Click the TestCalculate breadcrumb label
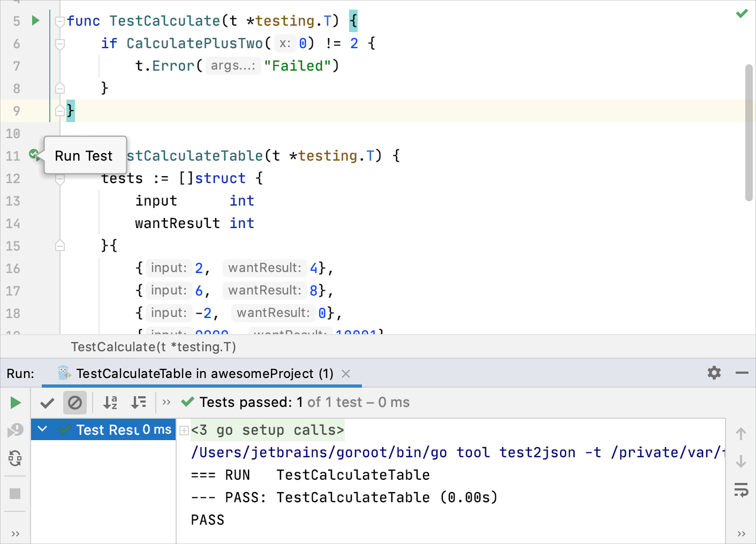 pos(153,347)
